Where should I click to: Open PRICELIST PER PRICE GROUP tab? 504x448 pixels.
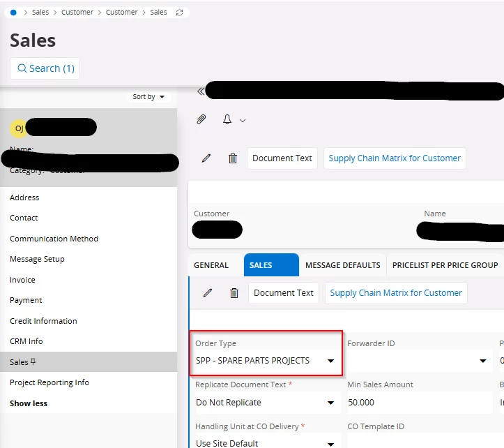pyautogui.click(x=445, y=265)
